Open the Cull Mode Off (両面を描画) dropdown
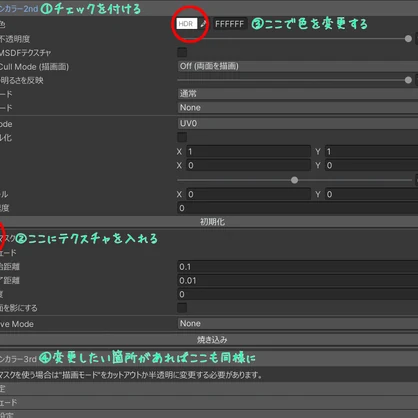This screenshot has width=418, height=418. point(297,66)
